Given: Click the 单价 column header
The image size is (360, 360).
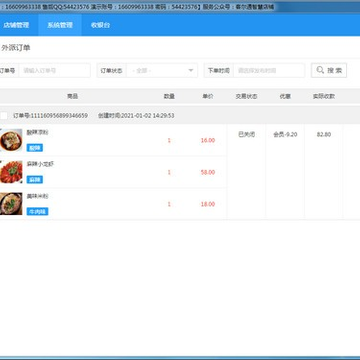Looking at the screenshot, I should [x=208, y=97].
